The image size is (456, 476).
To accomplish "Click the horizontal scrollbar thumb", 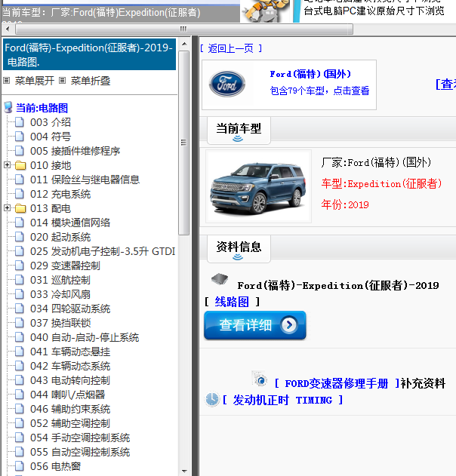I will click(x=184, y=29).
